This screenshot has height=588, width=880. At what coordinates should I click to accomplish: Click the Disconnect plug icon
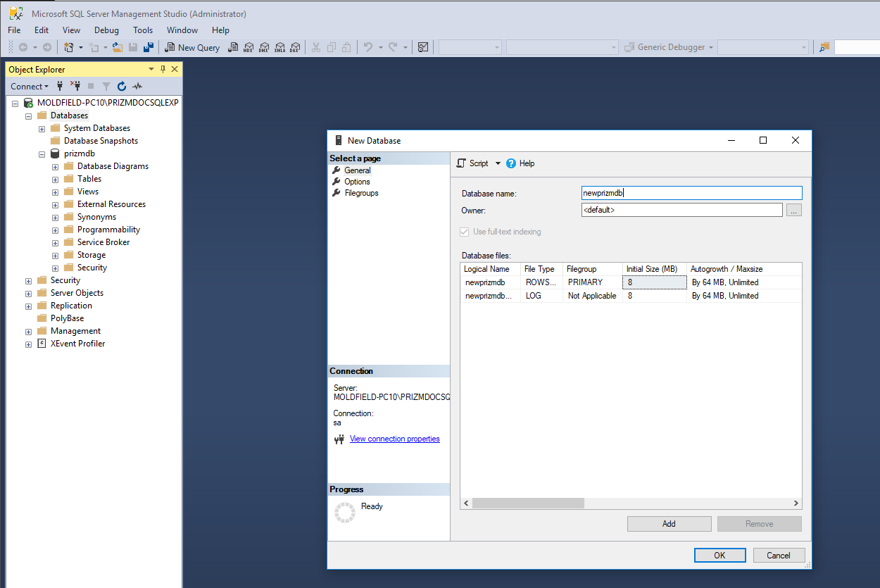pos(75,86)
